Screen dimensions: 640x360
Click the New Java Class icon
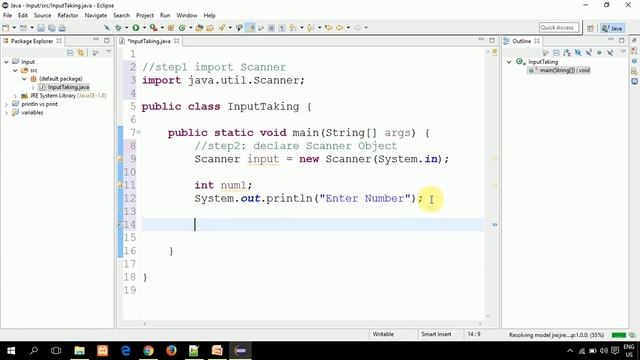(182, 28)
